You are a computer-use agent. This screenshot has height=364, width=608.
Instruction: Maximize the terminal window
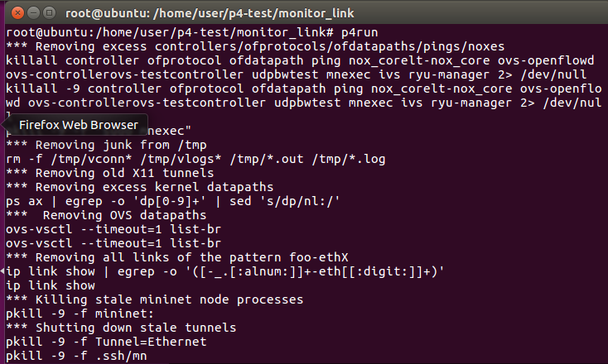tap(49, 13)
